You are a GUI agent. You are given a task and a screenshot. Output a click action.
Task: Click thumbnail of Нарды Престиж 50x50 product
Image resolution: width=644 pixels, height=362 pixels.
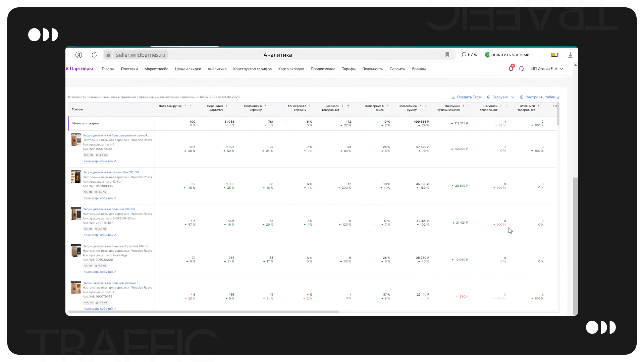click(76, 250)
